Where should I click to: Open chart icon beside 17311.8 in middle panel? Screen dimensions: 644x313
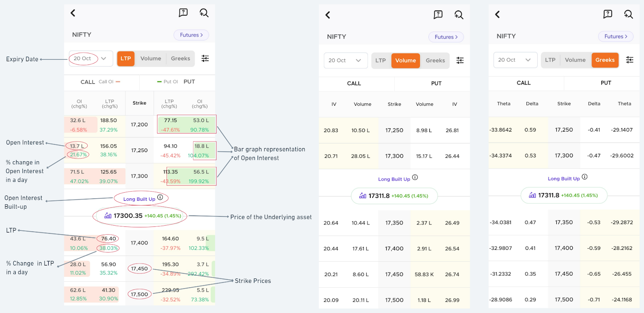coord(363,196)
